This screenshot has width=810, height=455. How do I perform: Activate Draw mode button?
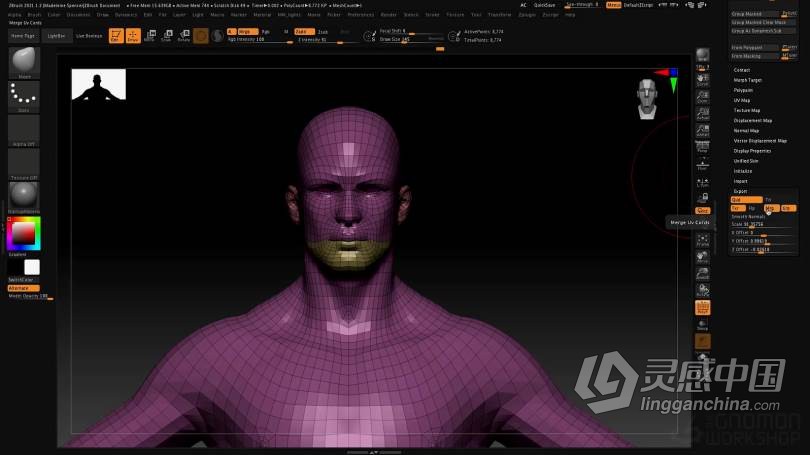point(133,36)
